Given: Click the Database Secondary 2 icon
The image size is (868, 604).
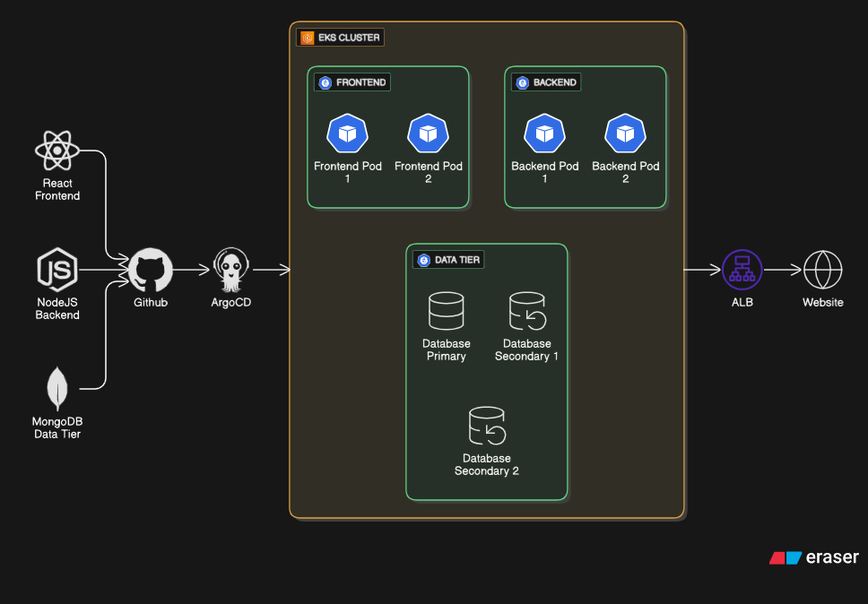Looking at the screenshot, I should 487,426.
